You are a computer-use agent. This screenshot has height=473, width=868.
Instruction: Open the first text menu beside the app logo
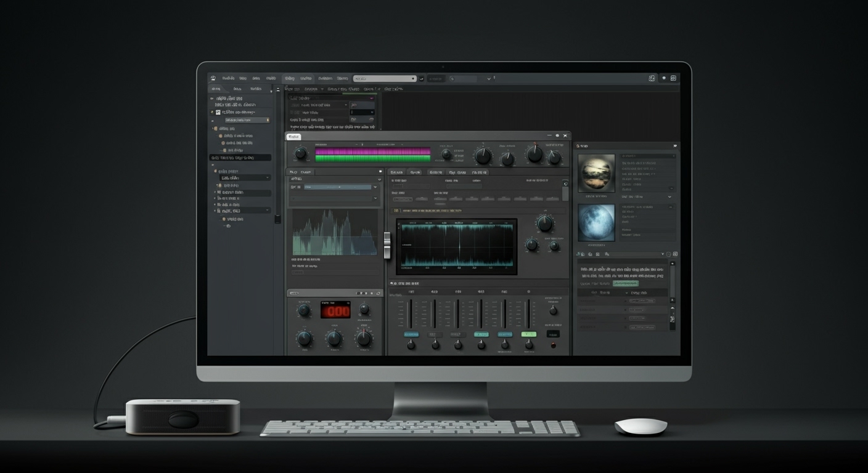tap(228, 79)
